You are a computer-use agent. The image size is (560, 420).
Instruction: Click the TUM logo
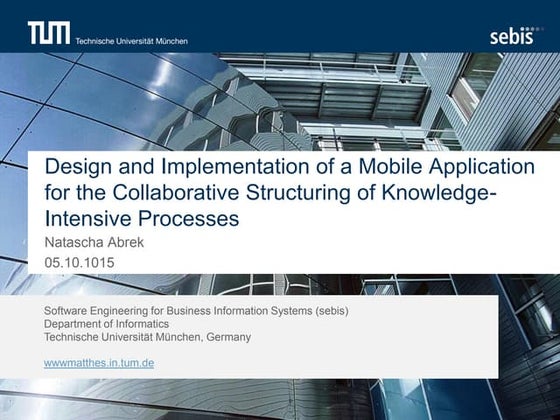tap(49, 33)
